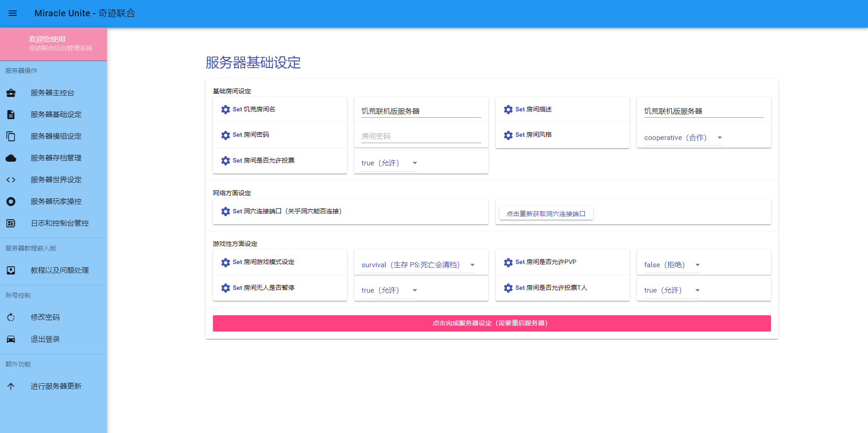Click the Set 房间游戏模式设定 label
868x433 pixels.
pyautogui.click(x=264, y=262)
